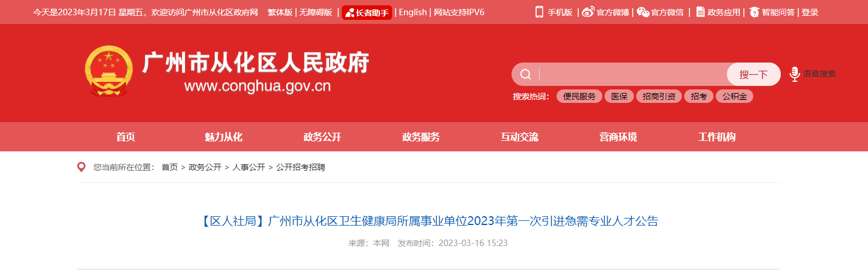Open the official WeChat icon
Screen dimensions: 868x270
pos(643,12)
